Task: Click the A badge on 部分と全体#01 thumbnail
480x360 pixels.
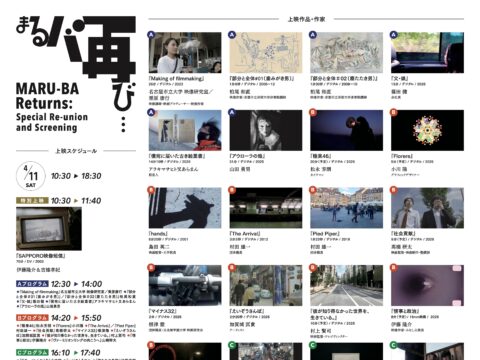Action: pyautogui.click(x=232, y=35)
